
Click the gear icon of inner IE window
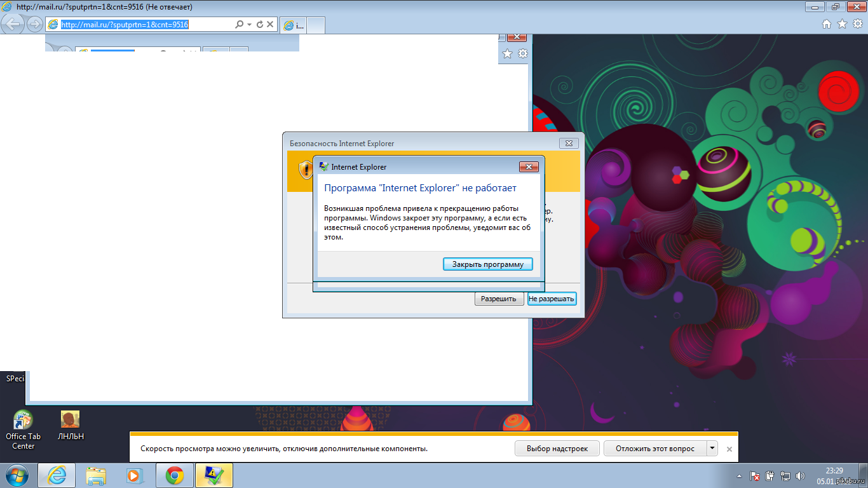(523, 54)
